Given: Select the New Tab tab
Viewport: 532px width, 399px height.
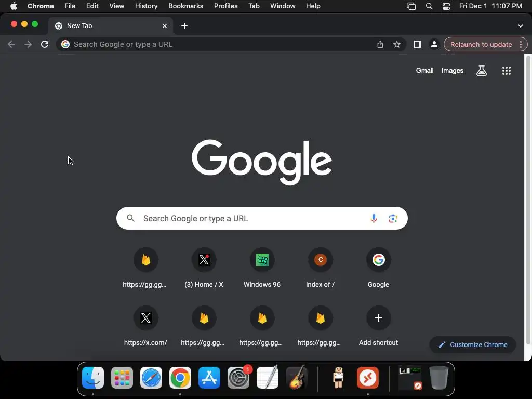Looking at the screenshot, I should point(110,26).
